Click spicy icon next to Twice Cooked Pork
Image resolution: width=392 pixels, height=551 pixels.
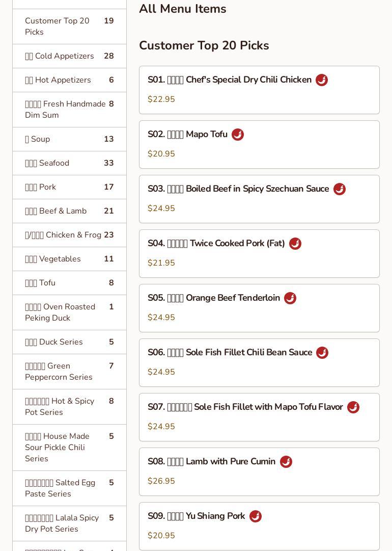(295, 244)
